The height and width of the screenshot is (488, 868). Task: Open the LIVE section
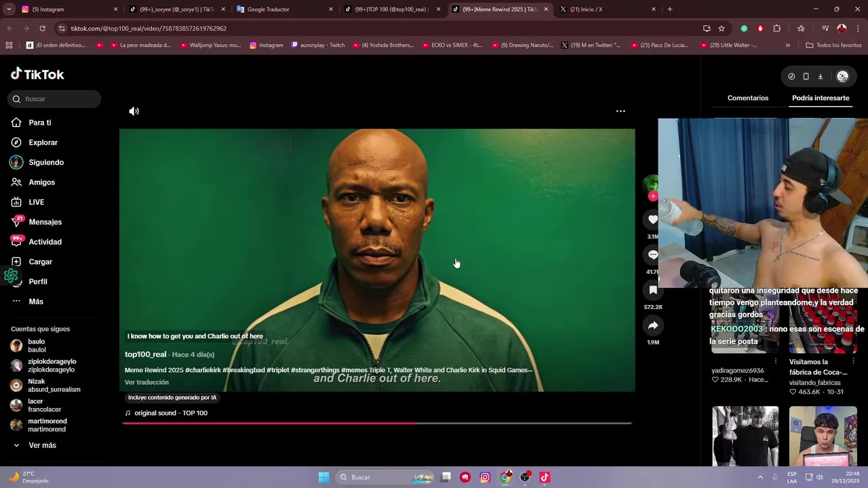36,202
